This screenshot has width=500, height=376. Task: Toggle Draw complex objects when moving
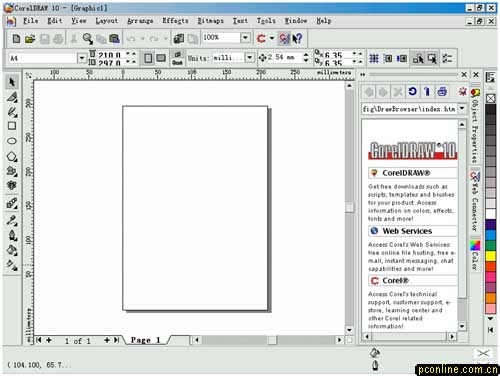(x=418, y=59)
